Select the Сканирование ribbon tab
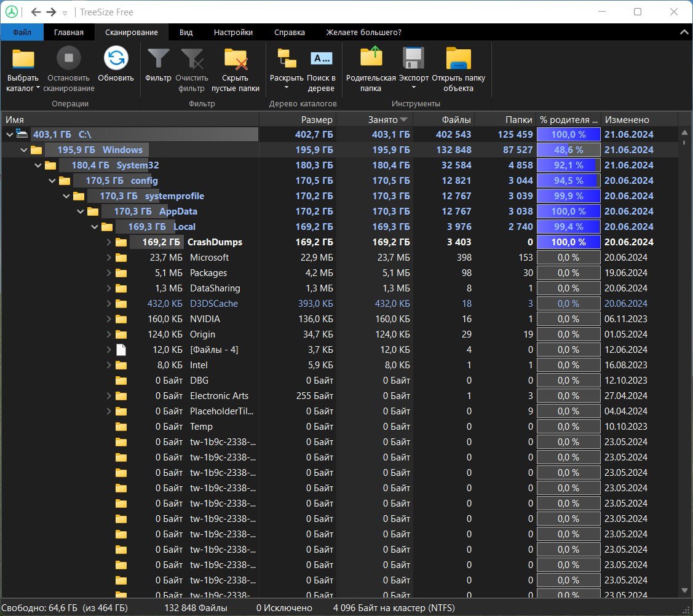693x616 pixels. coord(132,32)
